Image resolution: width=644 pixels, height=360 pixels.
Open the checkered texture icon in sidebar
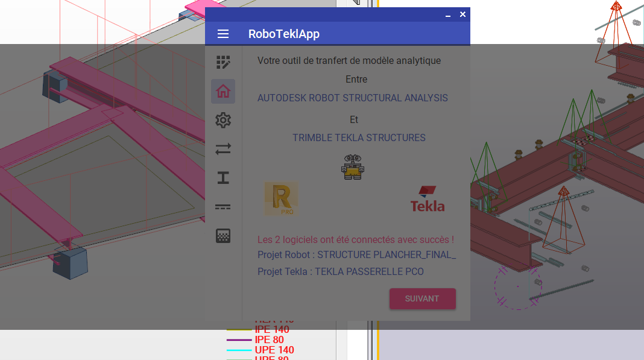tap(223, 236)
